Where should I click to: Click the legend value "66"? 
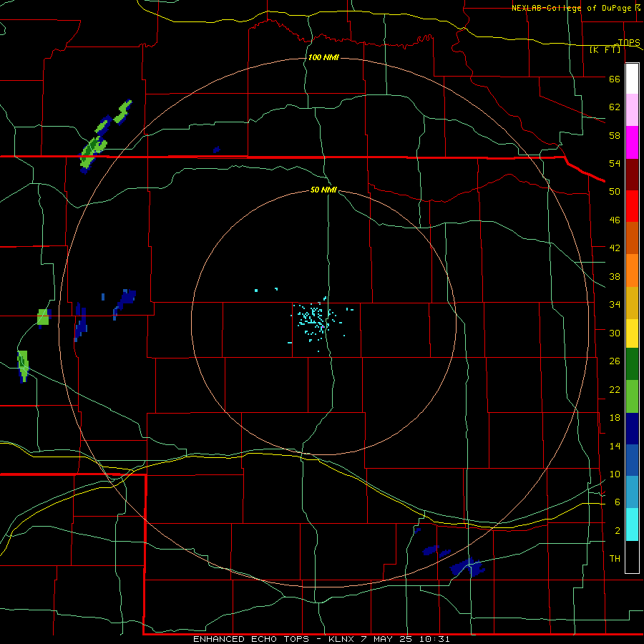pos(615,79)
